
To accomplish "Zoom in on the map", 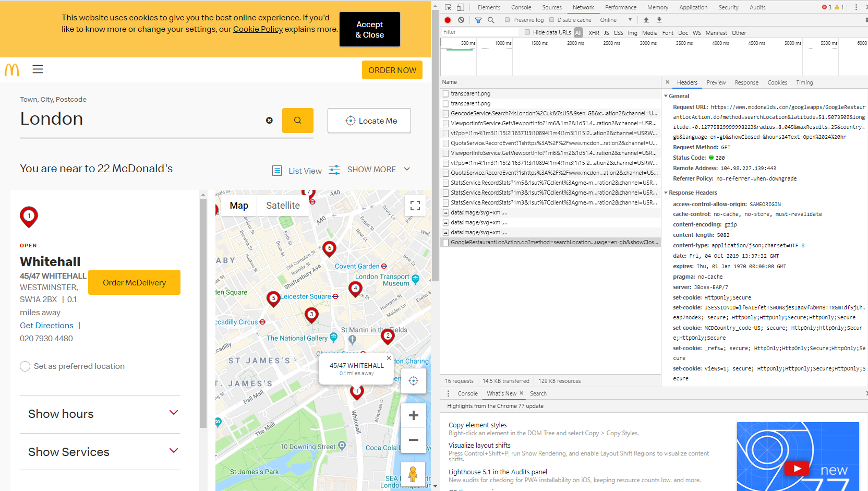I will click(414, 415).
